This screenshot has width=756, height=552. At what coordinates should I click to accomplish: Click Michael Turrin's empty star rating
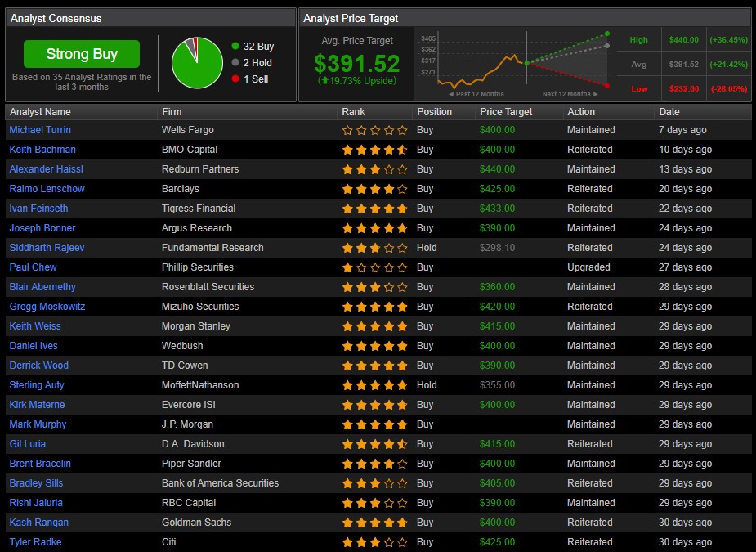coord(374,130)
